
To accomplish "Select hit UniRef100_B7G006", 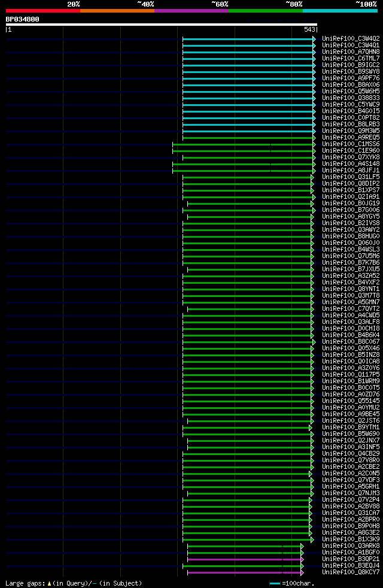I will click(x=351, y=210).
